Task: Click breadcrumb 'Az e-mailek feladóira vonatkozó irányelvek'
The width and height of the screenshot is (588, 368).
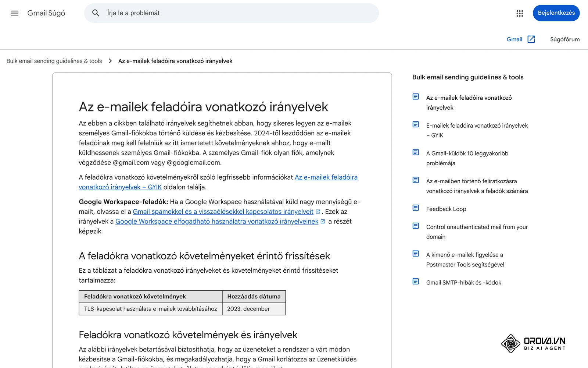Action: [175, 61]
